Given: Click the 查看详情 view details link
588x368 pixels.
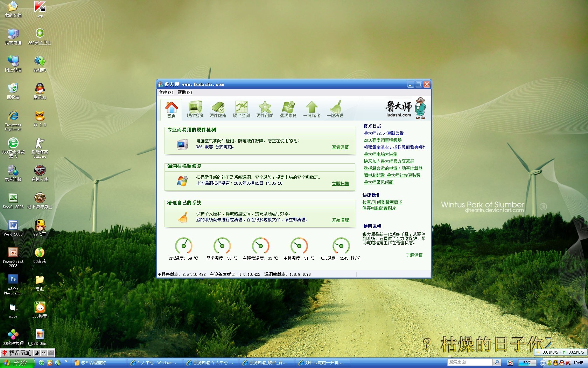Looking at the screenshot, I should click(340, 147).
